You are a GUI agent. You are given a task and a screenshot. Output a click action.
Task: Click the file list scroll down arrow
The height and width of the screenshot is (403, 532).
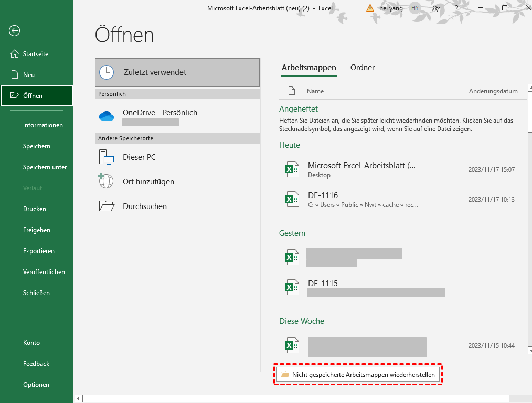[530, 351]
